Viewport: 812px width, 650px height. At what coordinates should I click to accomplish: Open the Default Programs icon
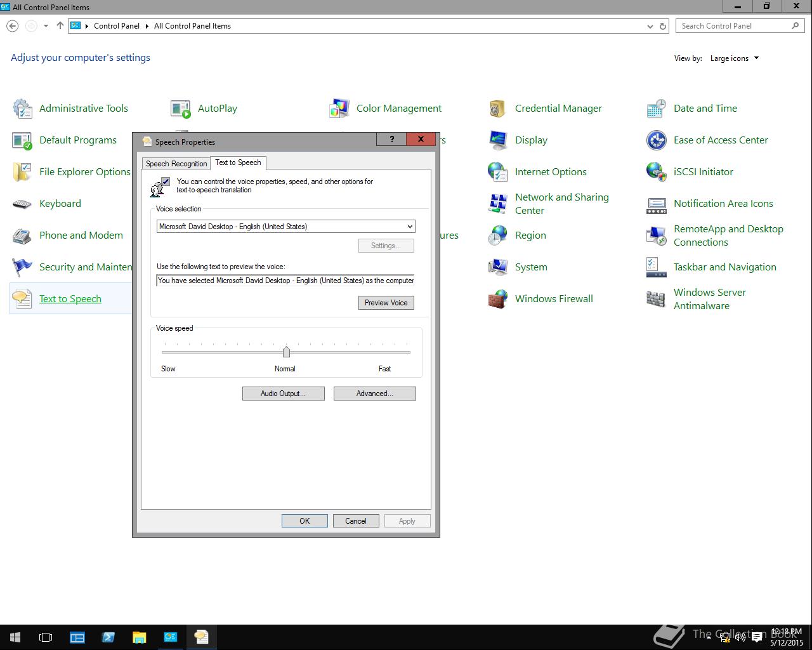click(x=22, y=140)
